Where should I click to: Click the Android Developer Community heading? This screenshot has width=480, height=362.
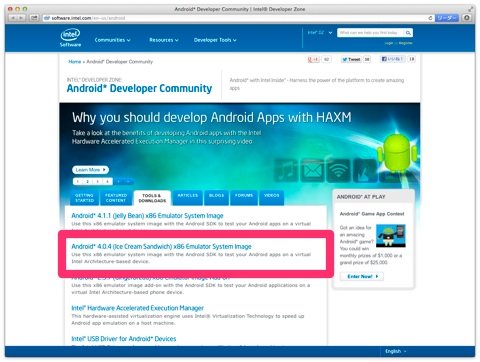(x=139, y=88)
